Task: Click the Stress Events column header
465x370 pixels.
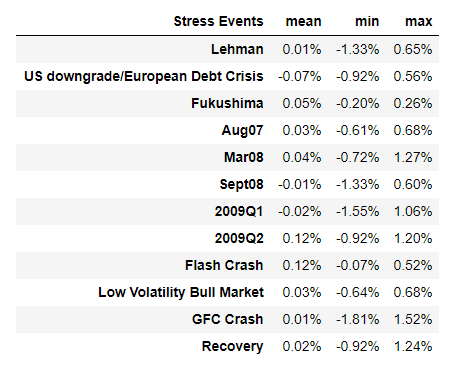Action: coord(218,22)
